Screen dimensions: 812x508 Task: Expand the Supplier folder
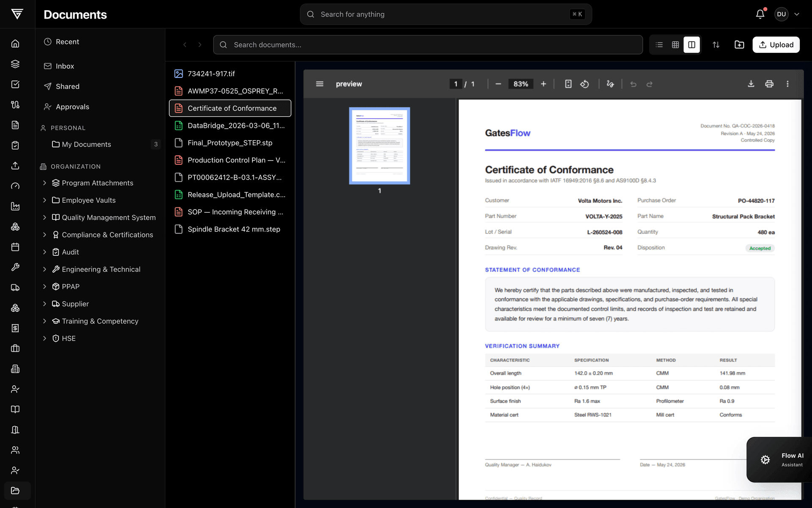44,304
